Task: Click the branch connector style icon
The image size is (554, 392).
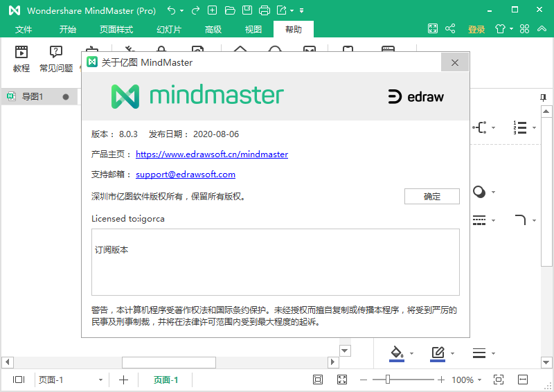Action: coord(481,127)
